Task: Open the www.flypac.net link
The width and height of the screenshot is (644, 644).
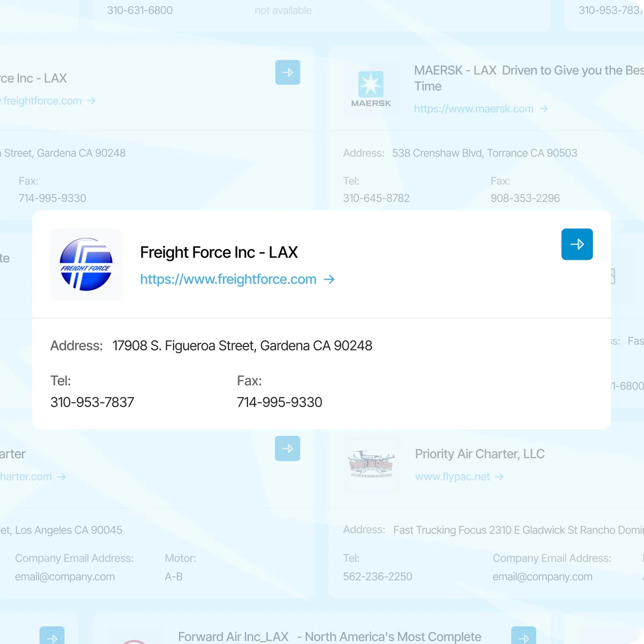Action: (x=452, y=477)
